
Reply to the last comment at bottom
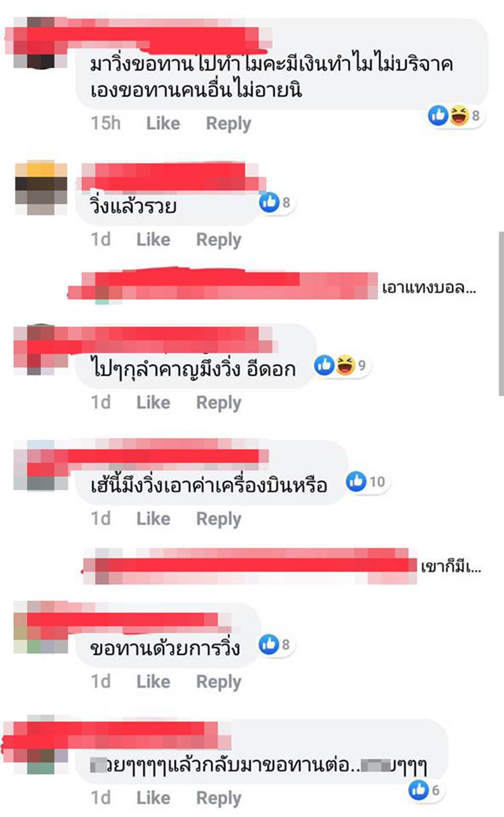point(218,798)
